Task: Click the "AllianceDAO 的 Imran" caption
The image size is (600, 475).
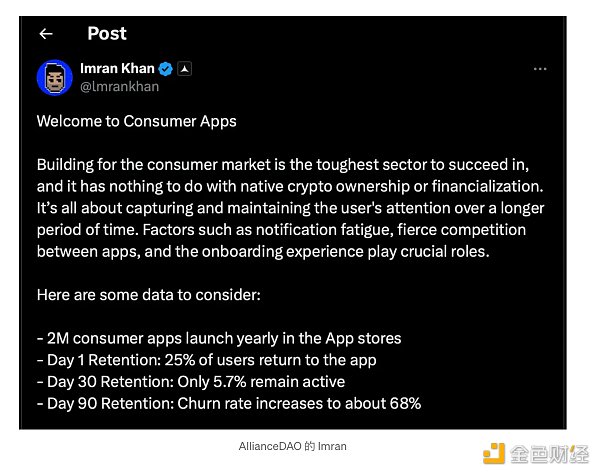Action: click(293, 446)
